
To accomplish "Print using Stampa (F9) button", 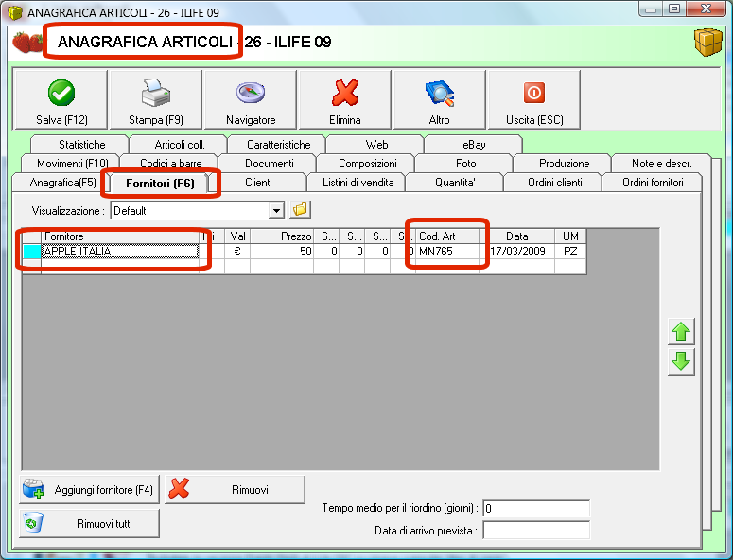I will click(156, 99).
